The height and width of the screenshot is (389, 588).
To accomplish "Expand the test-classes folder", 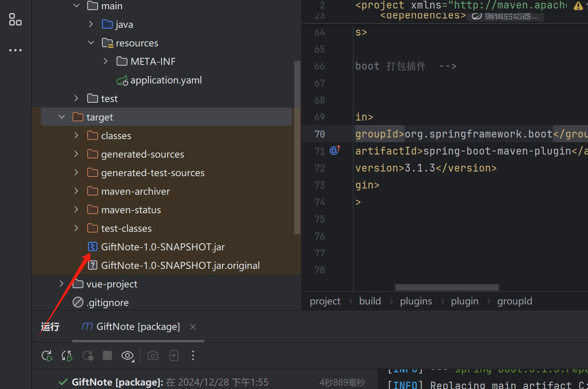I will (76, 228).
